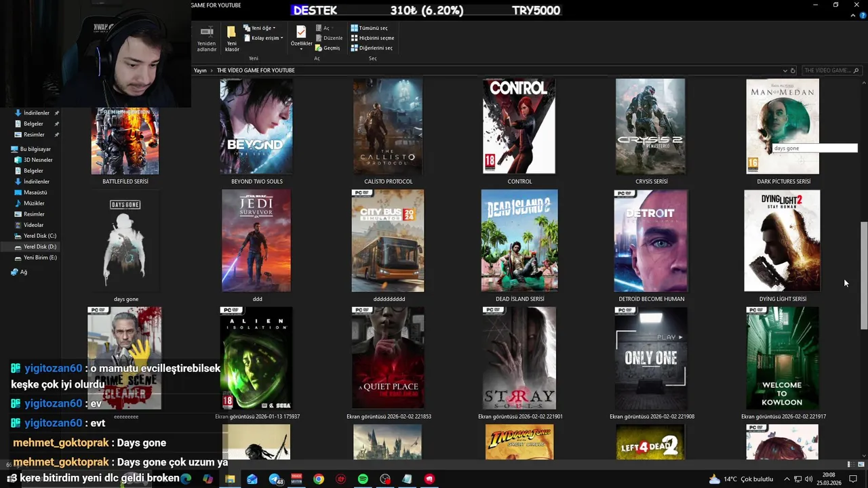
Task: Click the Düzenle edit command
Action: coord(329,38)
